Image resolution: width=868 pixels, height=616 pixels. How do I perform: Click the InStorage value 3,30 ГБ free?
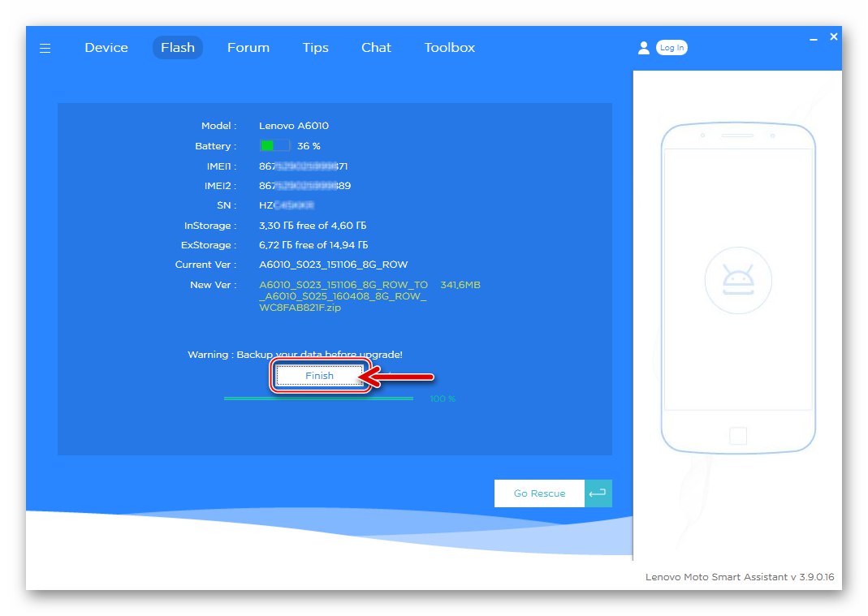(313, 226)
